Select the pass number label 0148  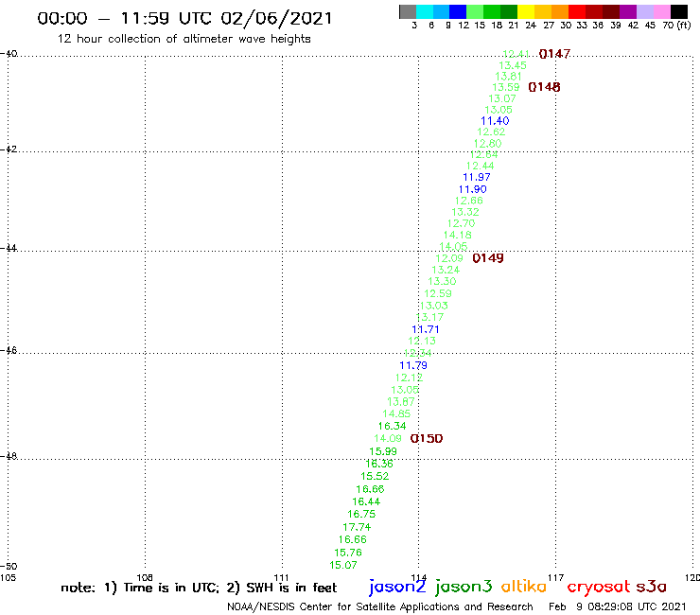[x=544, y=87]
